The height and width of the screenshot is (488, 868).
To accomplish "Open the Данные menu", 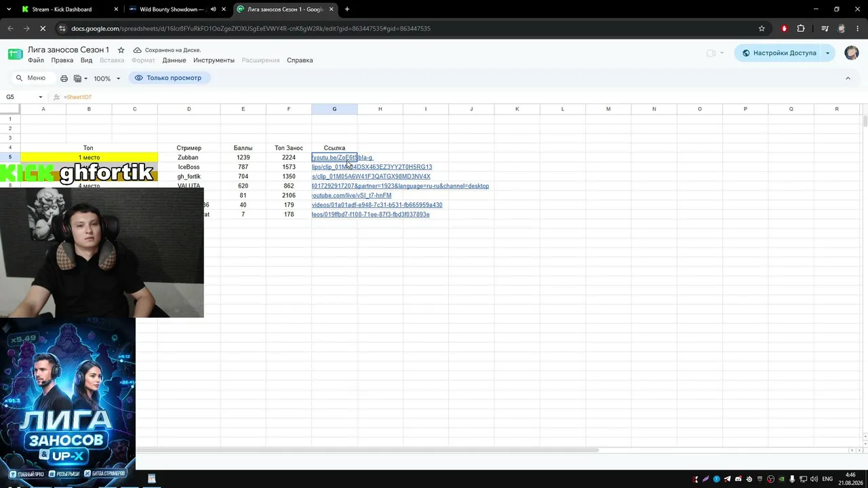I will (174, 60).
